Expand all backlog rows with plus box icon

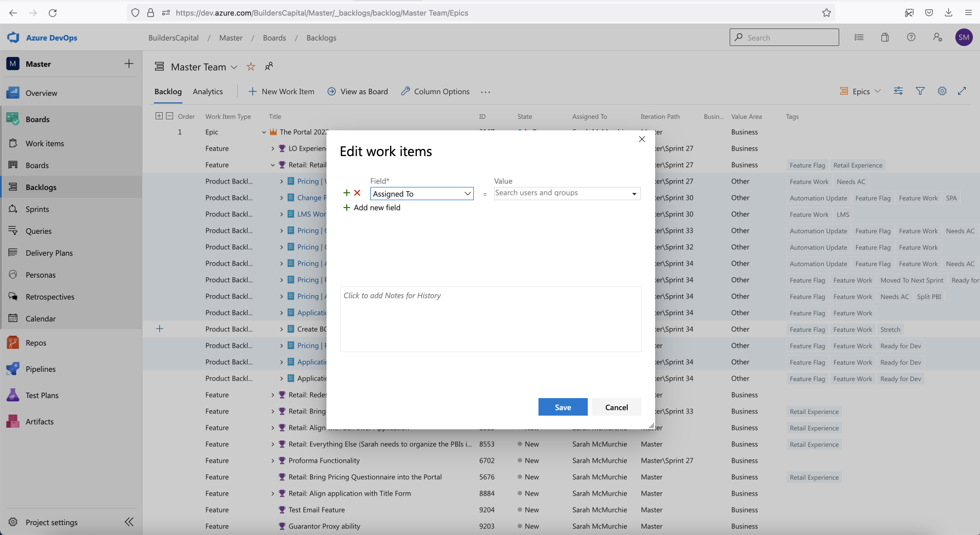click(x=159, y=116)
